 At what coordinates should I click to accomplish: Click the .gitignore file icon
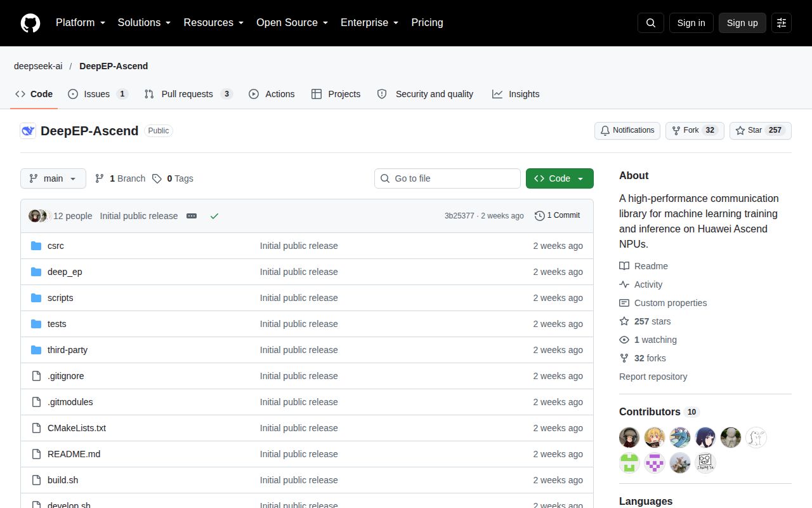click(x=36, y=376)
